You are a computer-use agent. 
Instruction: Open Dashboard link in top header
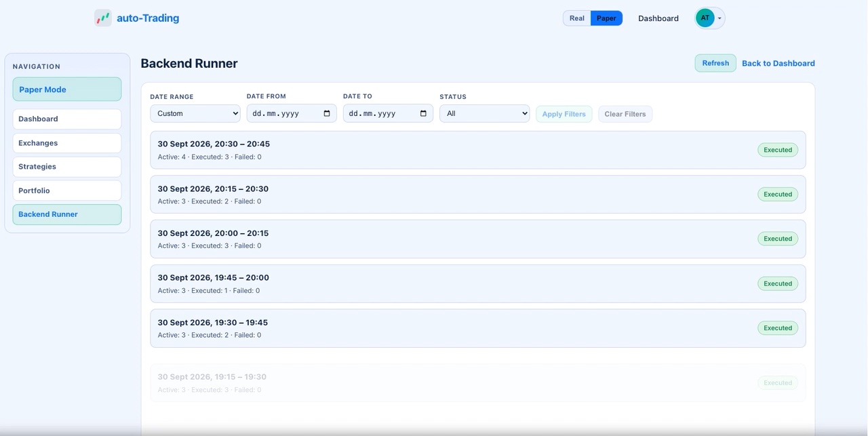coord(658,18)
